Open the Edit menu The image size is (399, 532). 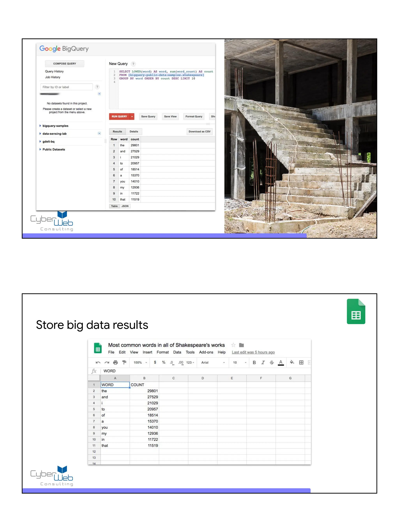(122, 352)
